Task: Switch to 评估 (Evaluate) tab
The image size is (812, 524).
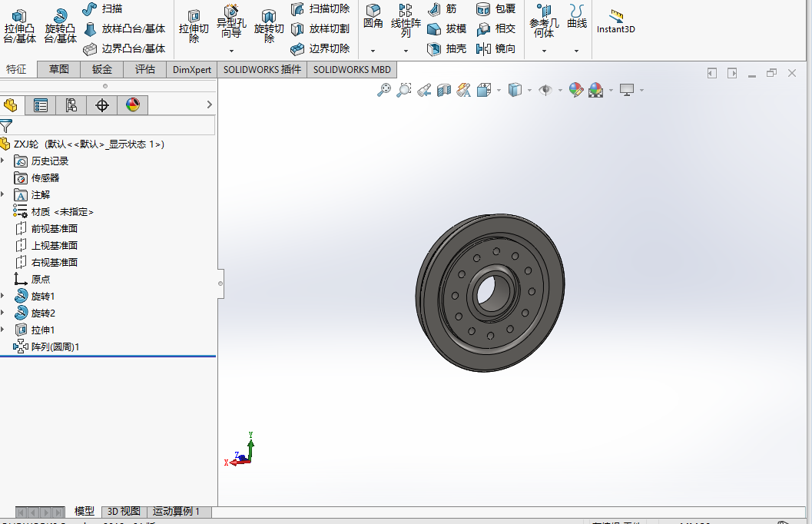Action: pyautogui.click(x=145, y=69)
